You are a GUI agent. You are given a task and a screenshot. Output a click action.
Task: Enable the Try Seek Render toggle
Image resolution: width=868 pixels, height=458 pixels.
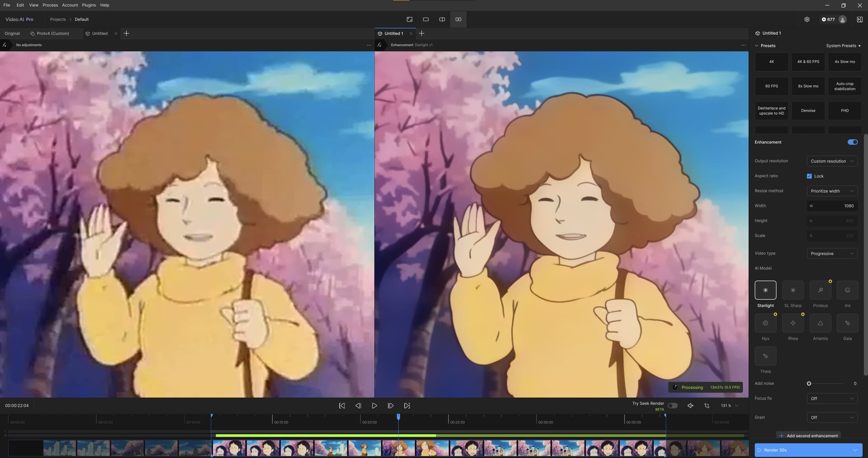pyautogui.click(x=672, y=406)
